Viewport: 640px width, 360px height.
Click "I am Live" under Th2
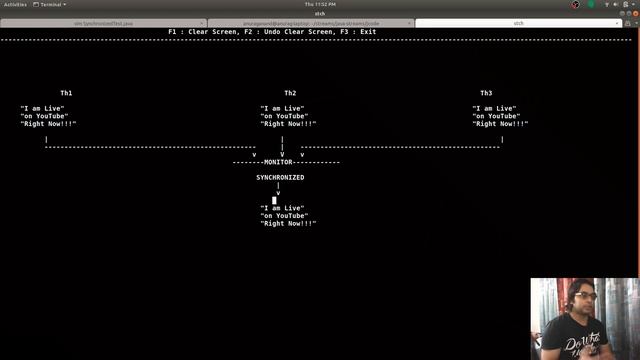coord(282,109)
